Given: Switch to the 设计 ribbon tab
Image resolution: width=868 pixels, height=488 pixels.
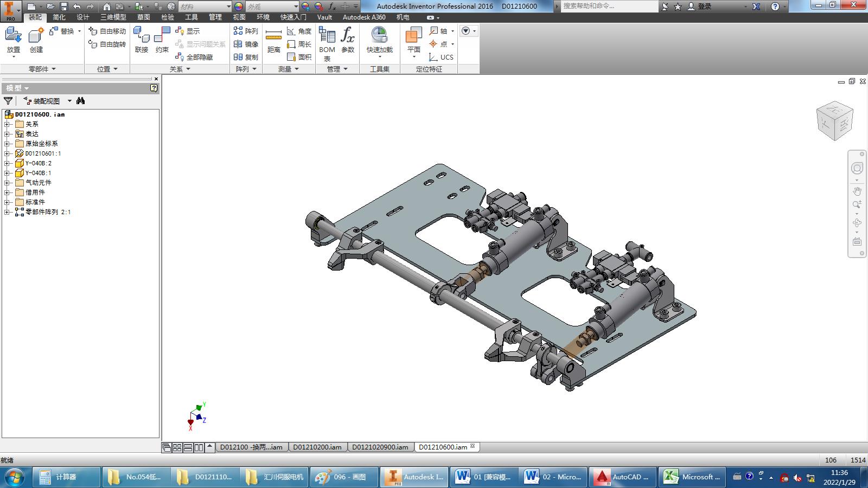Looking at the screenshot, I should 83,17.
